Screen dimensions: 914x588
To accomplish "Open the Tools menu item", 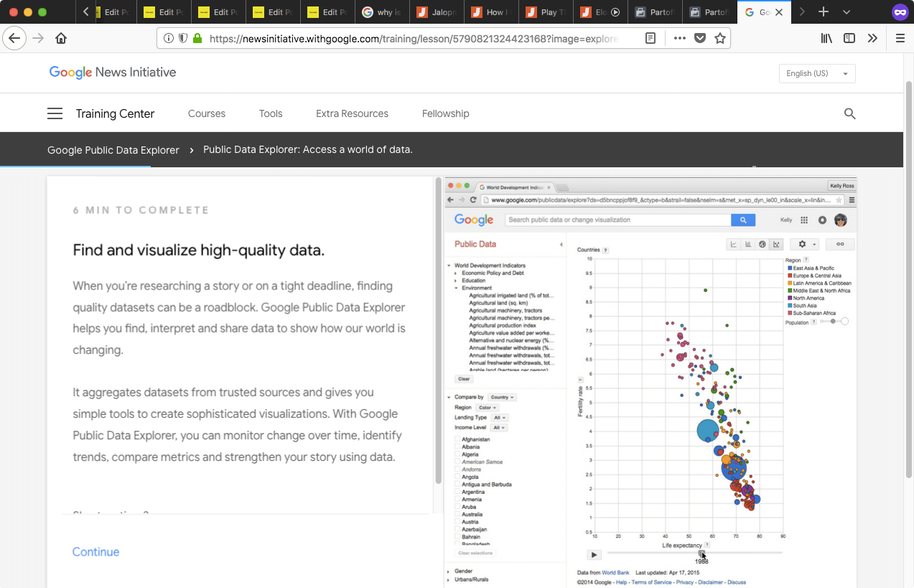I will point(271,113).
